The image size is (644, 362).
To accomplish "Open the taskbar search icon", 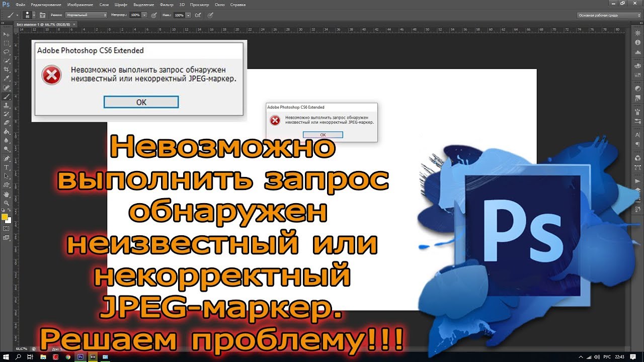I will pos(18,356).
